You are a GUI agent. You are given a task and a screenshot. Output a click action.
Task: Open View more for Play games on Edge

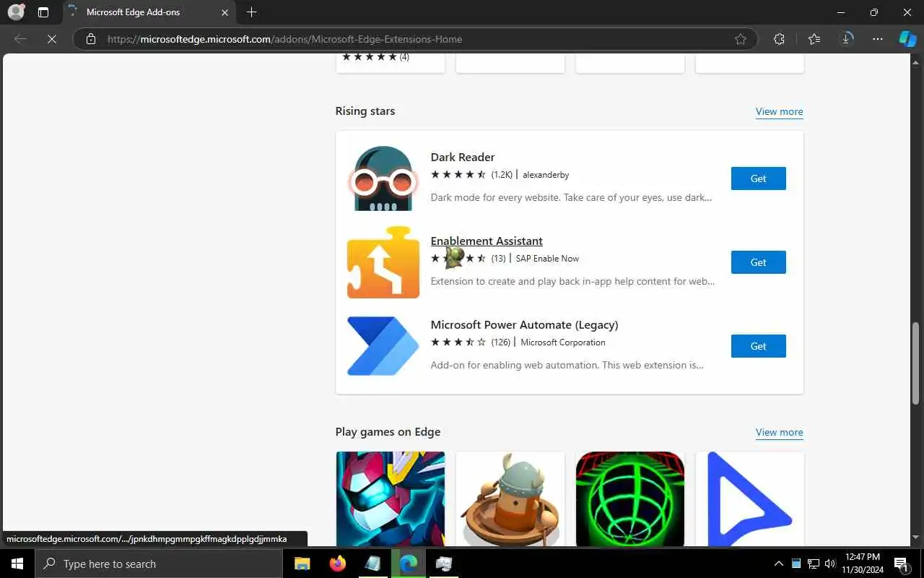click(779, 432)
